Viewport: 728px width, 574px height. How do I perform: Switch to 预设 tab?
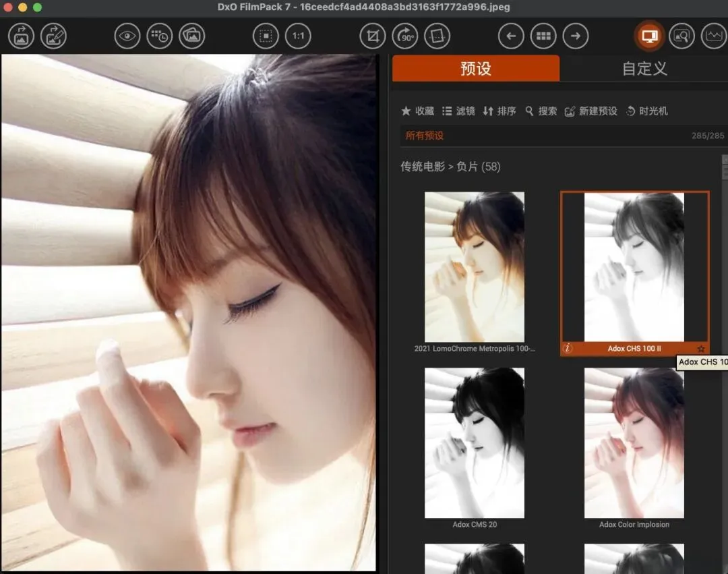[x=476, y=68]
